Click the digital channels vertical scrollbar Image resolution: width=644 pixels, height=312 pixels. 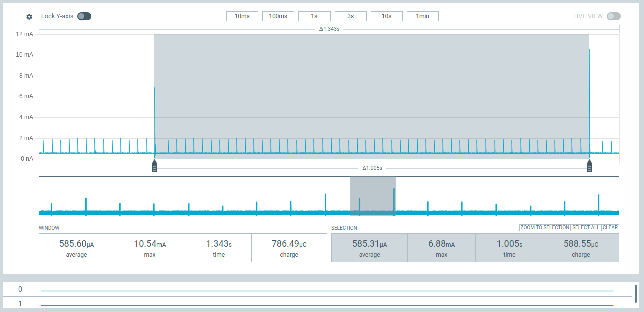click(x=635, y=293)
